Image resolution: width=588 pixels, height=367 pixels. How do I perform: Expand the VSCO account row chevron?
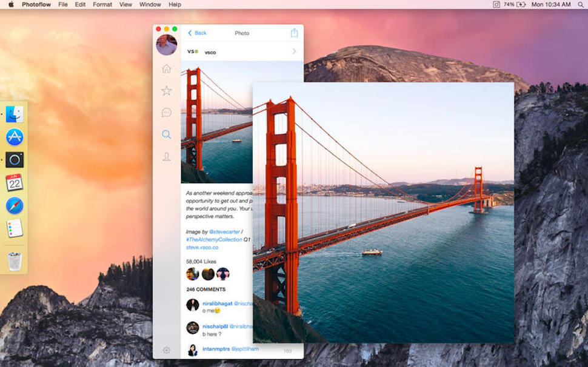point(295,51)
